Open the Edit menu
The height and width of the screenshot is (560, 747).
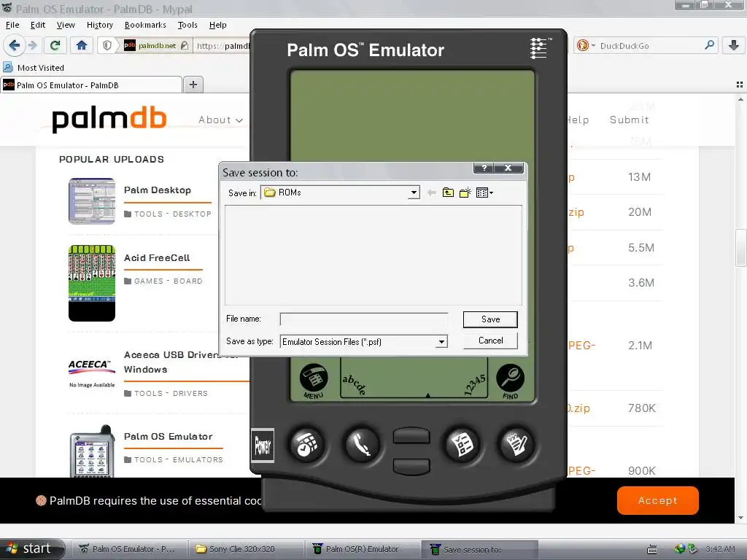[x=38, y=25]
